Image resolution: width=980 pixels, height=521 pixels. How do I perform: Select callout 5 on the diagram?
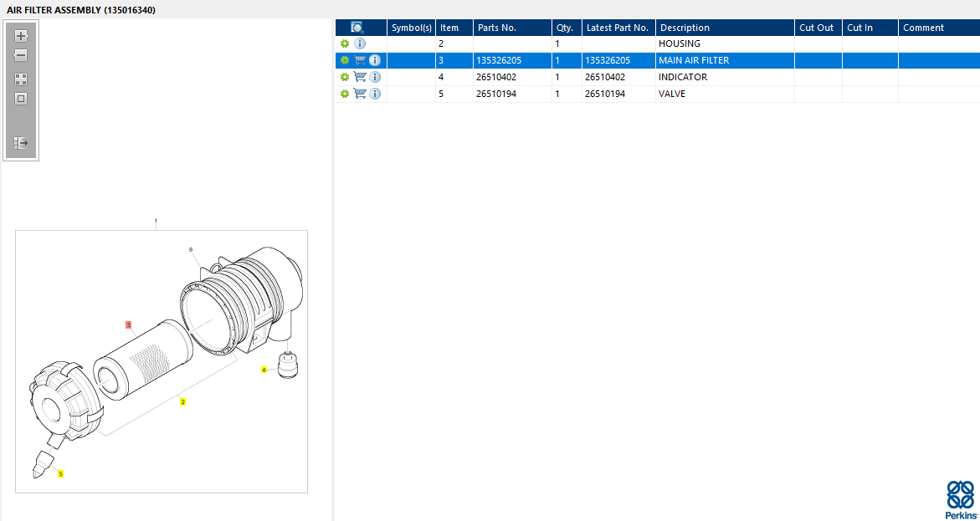click(60, 474)
